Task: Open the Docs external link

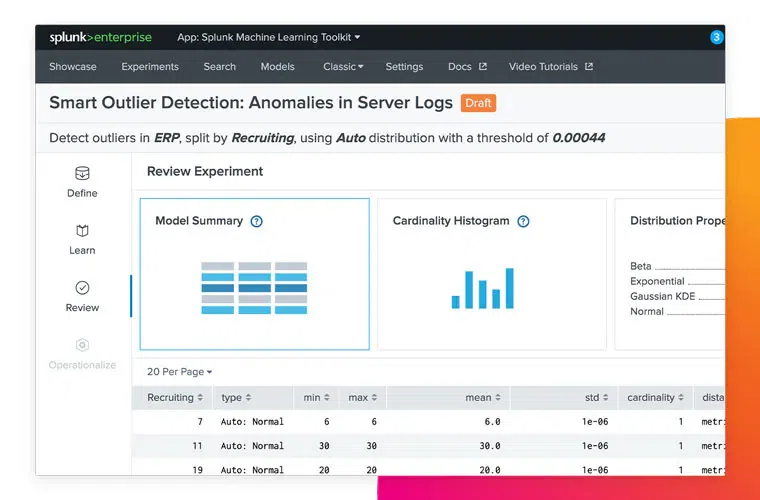Action: pyautogui.click(x=467, y=67)
